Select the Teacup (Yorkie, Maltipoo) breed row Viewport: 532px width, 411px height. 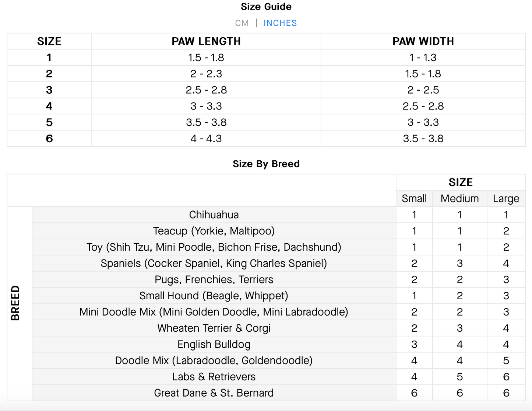pyautogui.click(x=214, y=231)
